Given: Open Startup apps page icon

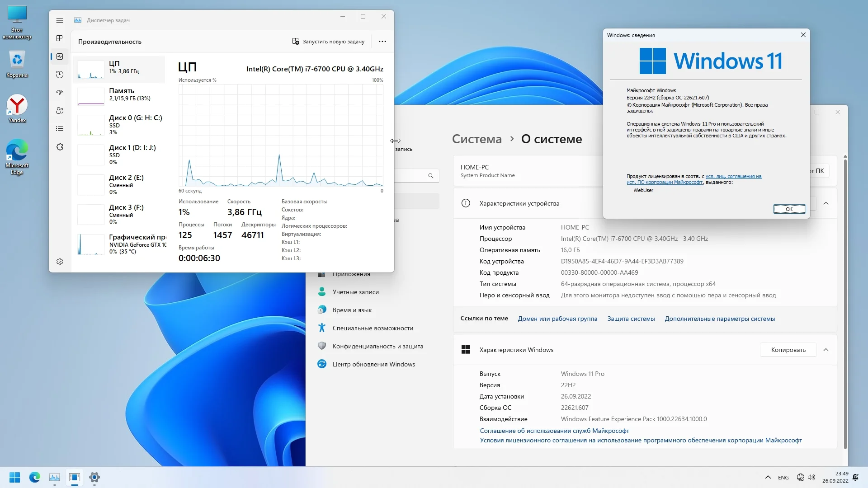Looking at the screenshot, I should coord(60,93).
